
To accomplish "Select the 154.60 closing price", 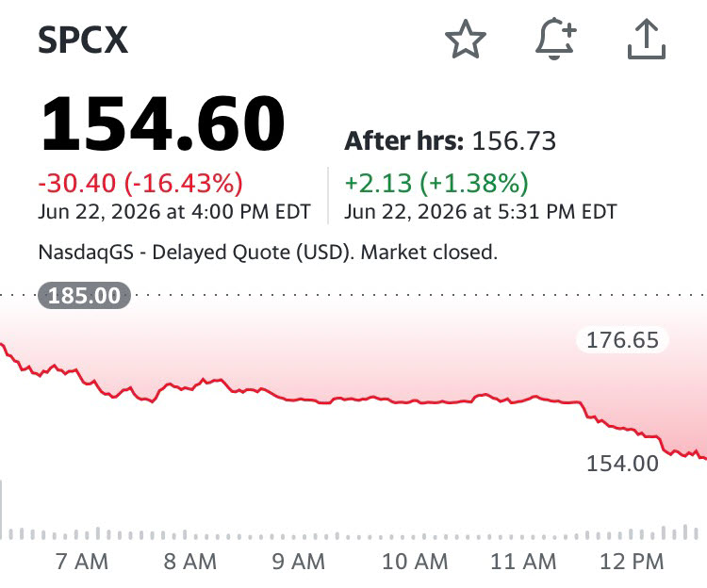I will [x=163, y=123].
